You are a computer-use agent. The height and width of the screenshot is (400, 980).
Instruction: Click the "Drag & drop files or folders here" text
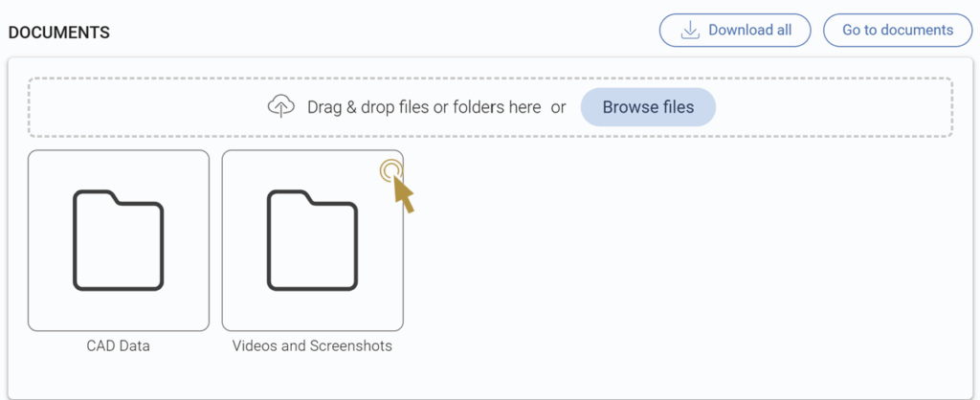(x=424, y=107)
